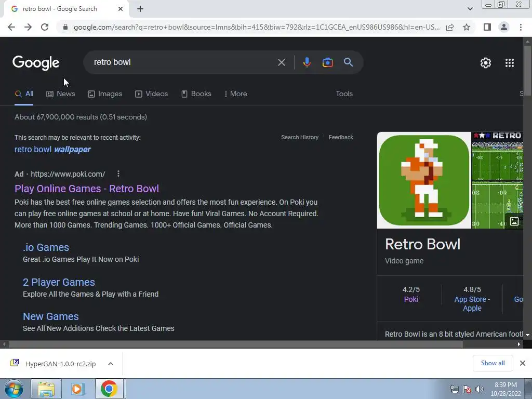This screenshot has height=399, width=532.
Task: Open the Poki rating link
Action: click(411, 300)
